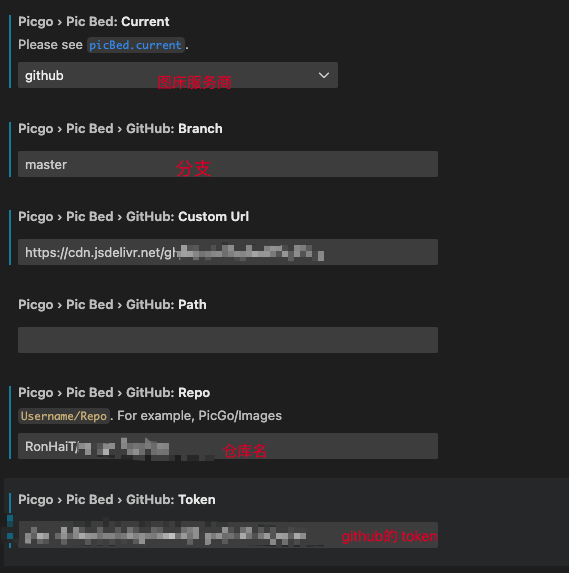Select the GitHub: Token setting heading

pos(117,500)
